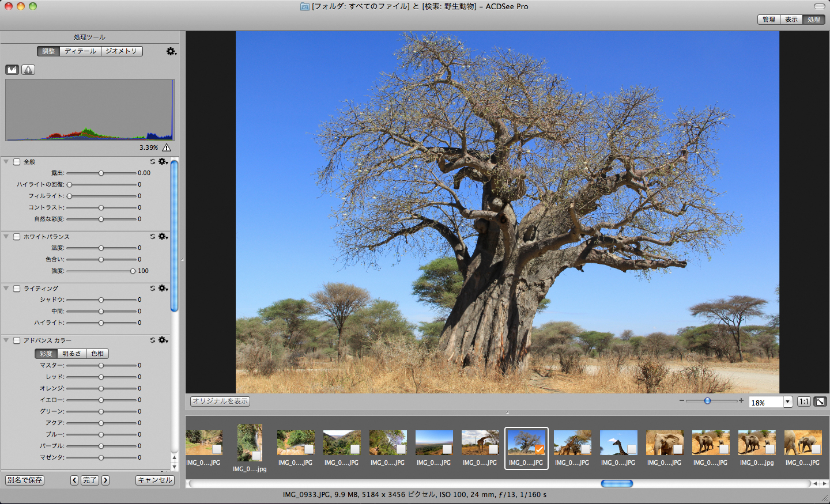Reset the 全般 section with its reset icon

click(x=153, y=162)
